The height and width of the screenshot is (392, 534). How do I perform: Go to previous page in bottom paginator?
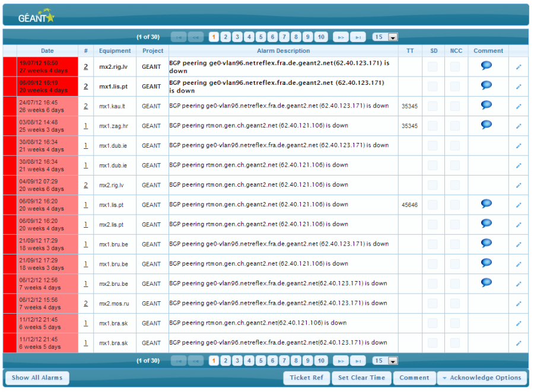tap(196, 361)
